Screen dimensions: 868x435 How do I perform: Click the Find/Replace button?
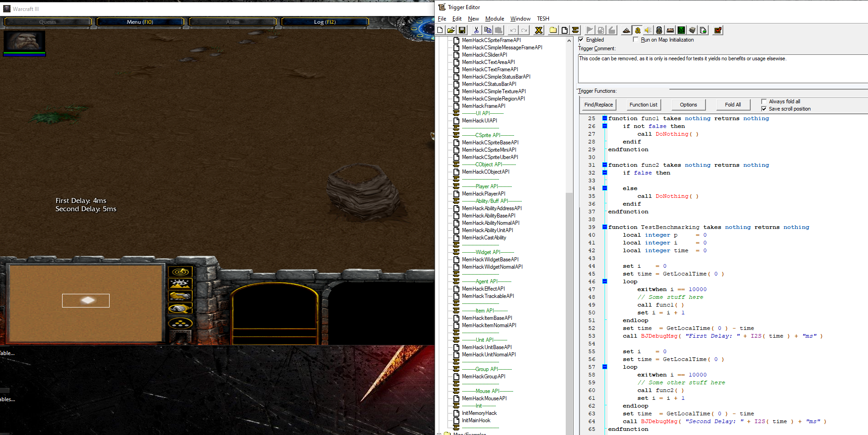(599, 105)
